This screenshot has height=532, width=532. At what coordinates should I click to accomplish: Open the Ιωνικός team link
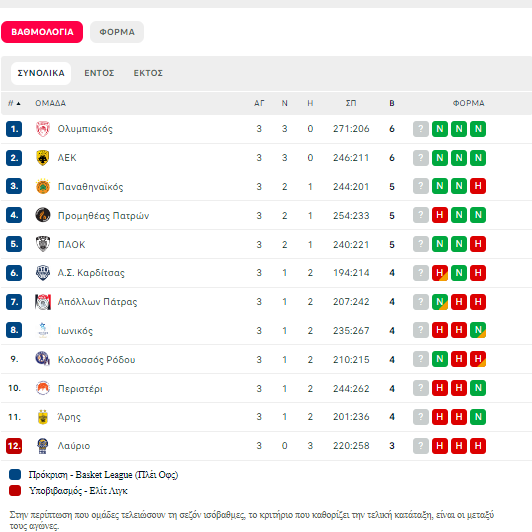click(x=75, y=331)
